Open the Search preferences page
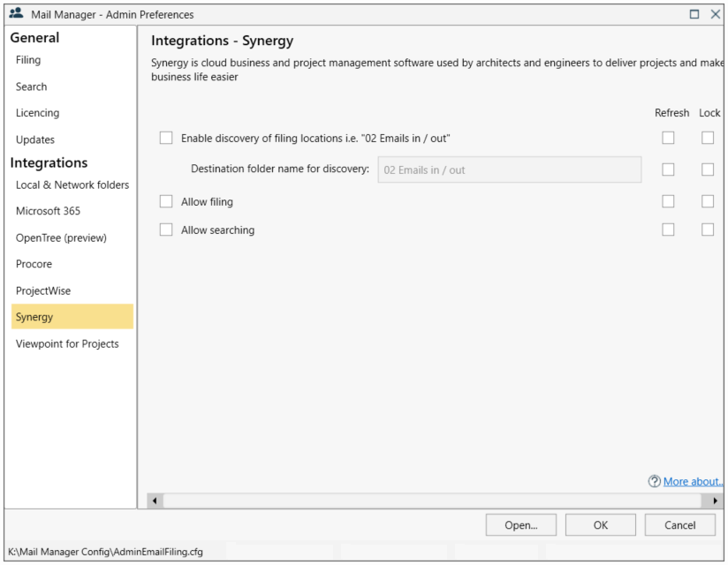The image size is (728, 565). 30,87
